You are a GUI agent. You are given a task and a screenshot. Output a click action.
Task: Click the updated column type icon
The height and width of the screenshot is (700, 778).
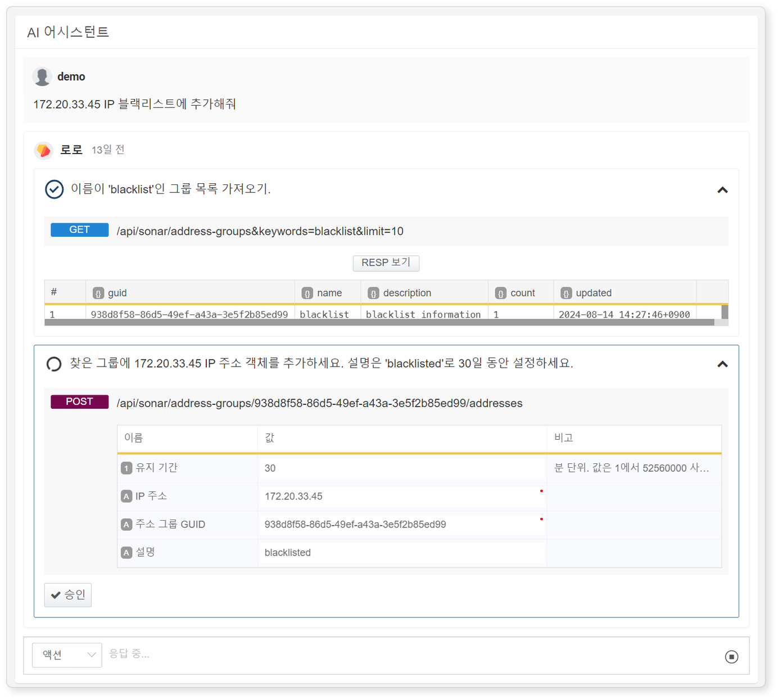click(566, 293)
